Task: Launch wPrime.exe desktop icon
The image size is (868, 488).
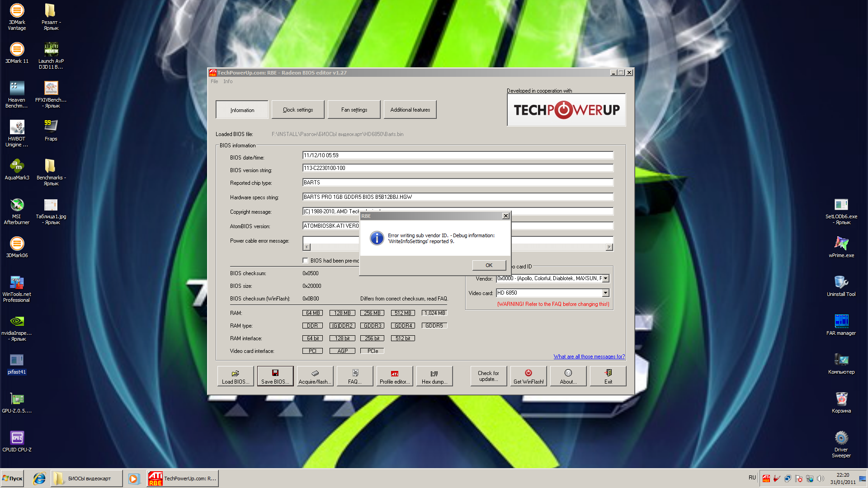Action: tap(841, 247)
